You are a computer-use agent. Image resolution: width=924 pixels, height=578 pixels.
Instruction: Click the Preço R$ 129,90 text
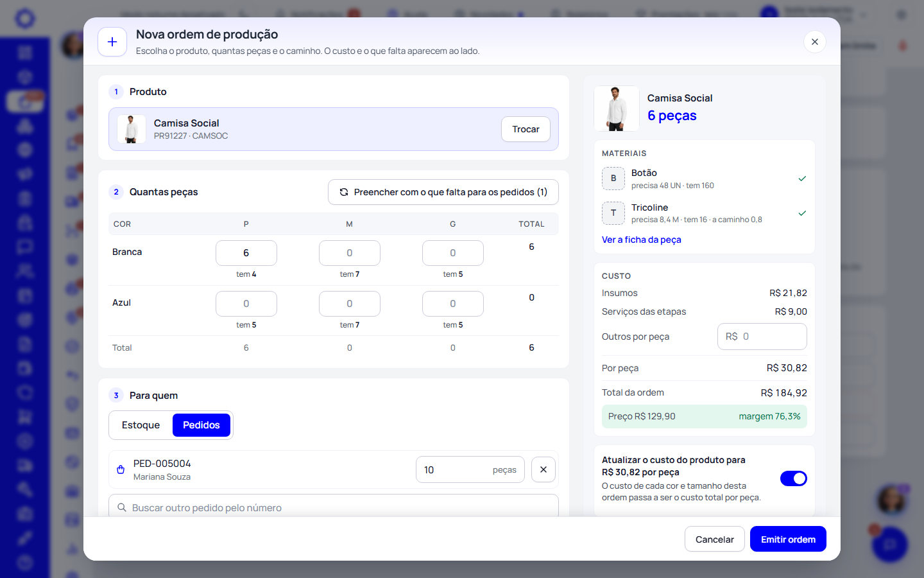pyautogui.click(x=642, y=416)
